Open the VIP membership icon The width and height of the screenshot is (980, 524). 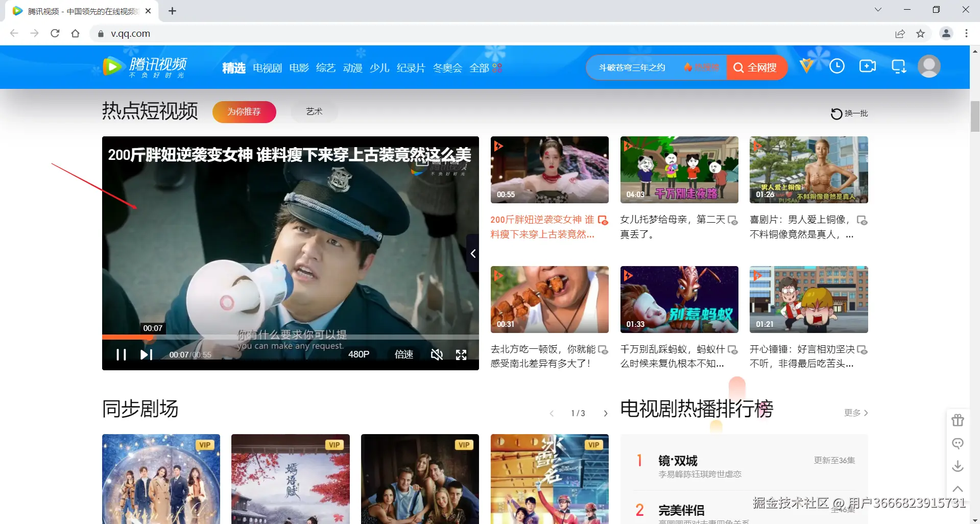coord(806,66)
